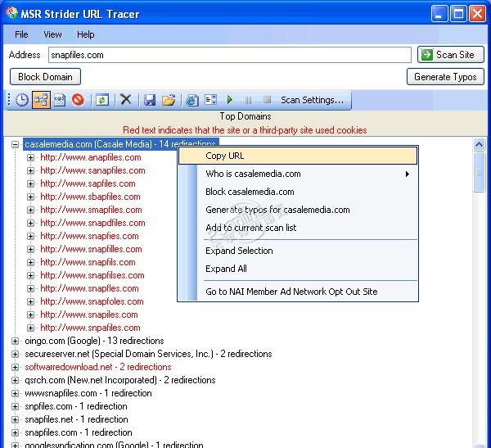The image size is (491, 448).
Task: Select http://www.snapfles.com entry
Action: [89, 288]
